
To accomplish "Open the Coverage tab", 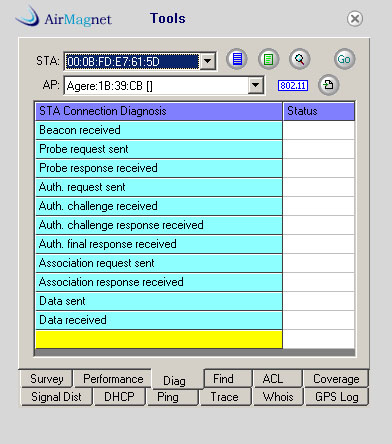I will tap(336, 379).
